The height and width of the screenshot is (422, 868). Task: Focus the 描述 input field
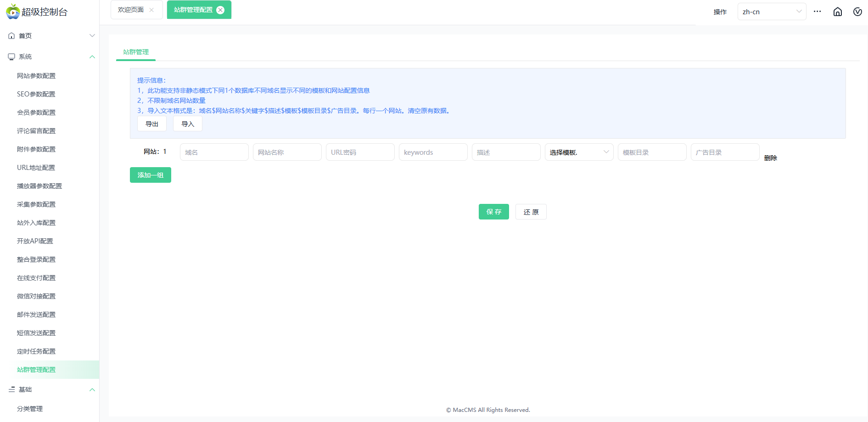(506, 152)
